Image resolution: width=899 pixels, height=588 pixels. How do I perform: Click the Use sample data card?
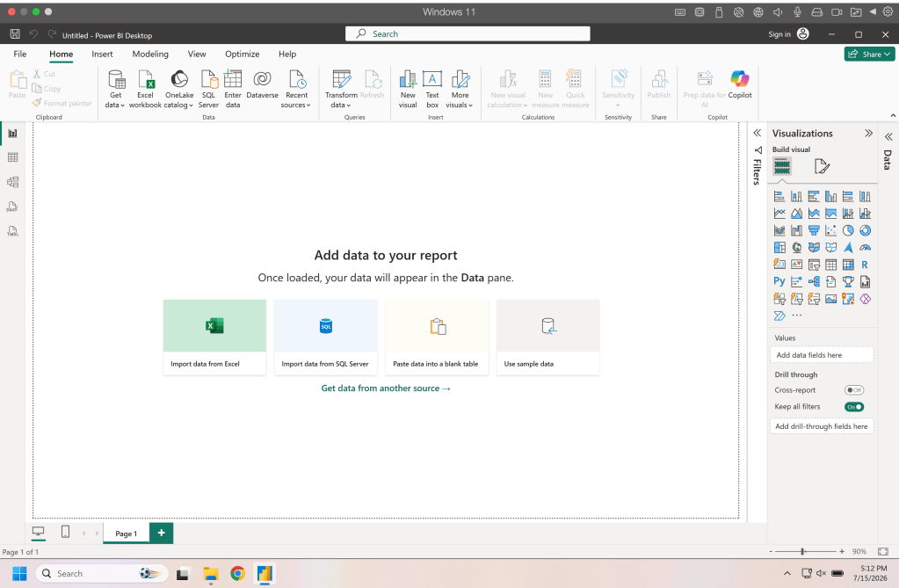[x=548, y=338]
